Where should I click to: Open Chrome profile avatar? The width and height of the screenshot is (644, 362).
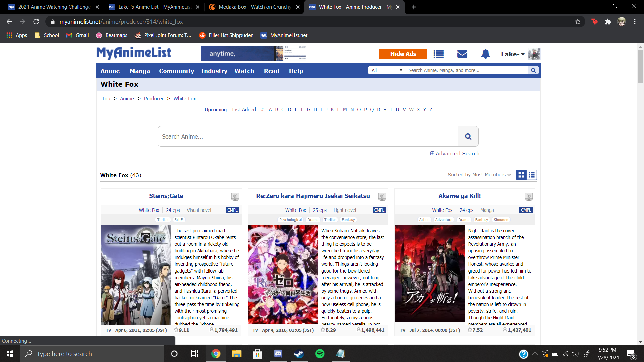[x=622, y=22]
